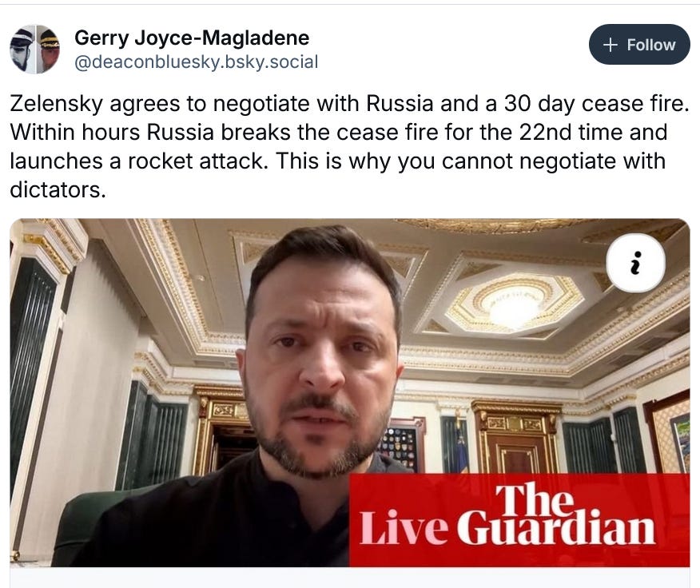Open the @deaconbluesky.bsky.social handle link
The image size is (700, 588).
tap(196, 62)
